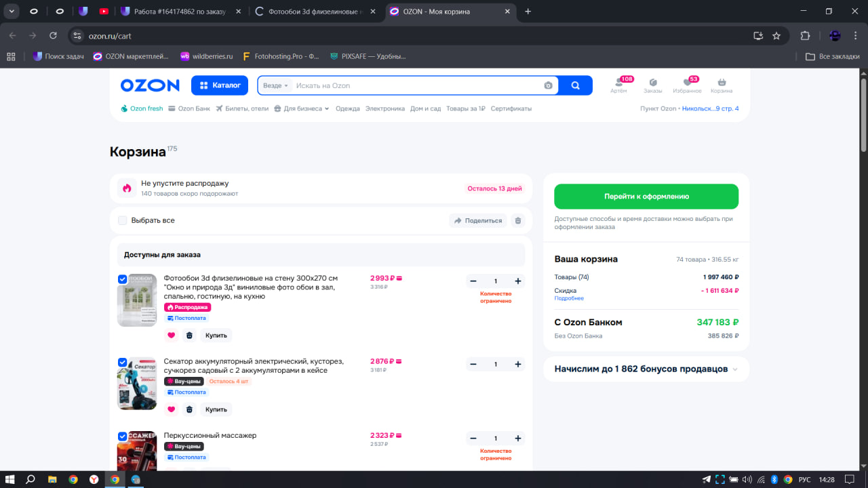Open File Explorer from taskbar
This screenshot has width=868, height=488.
(52, 479)
